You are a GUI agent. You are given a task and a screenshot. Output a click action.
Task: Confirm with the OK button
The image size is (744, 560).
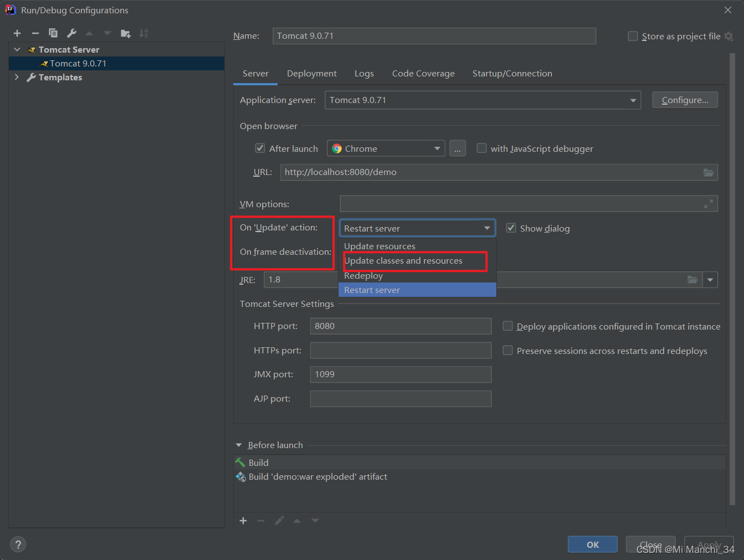point(593,544)
